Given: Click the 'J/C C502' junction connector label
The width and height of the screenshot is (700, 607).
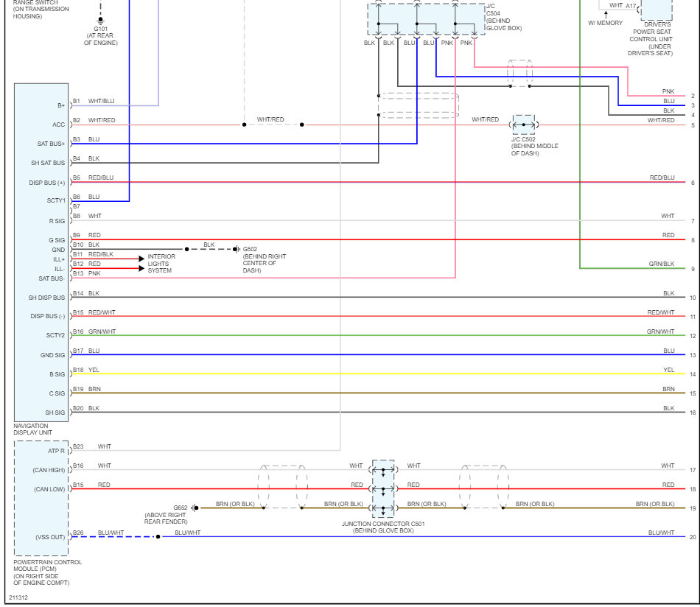Looking at the screenshot, I should click(x=523, y=139).
